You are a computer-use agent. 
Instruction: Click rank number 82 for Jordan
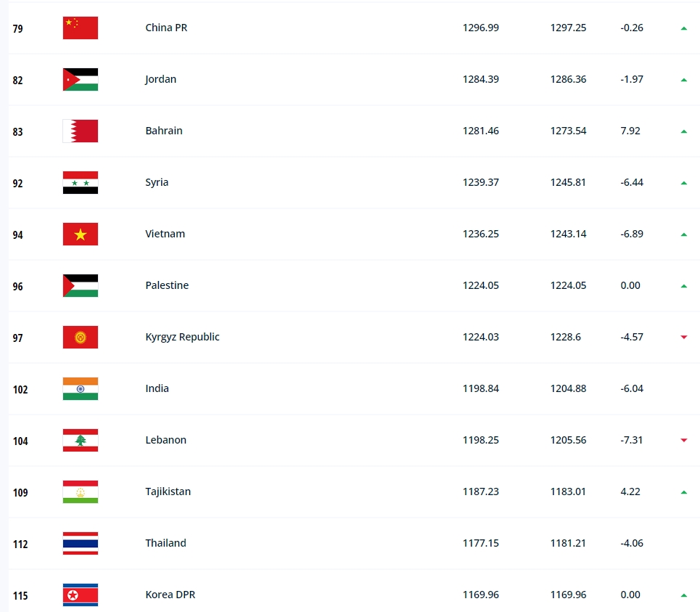[18, 81]
